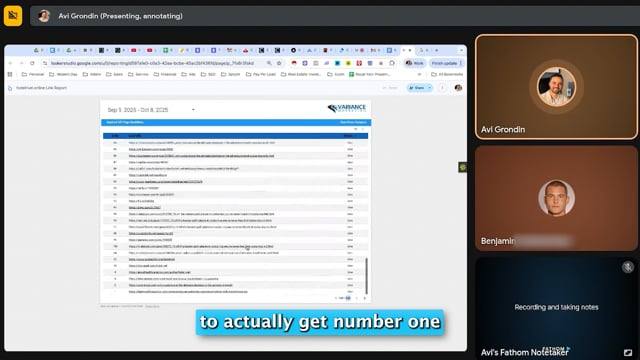The image size is (640, 360).
Task: Click the lookerstudio.google.com address bar
Action: [x=152, y=63]
